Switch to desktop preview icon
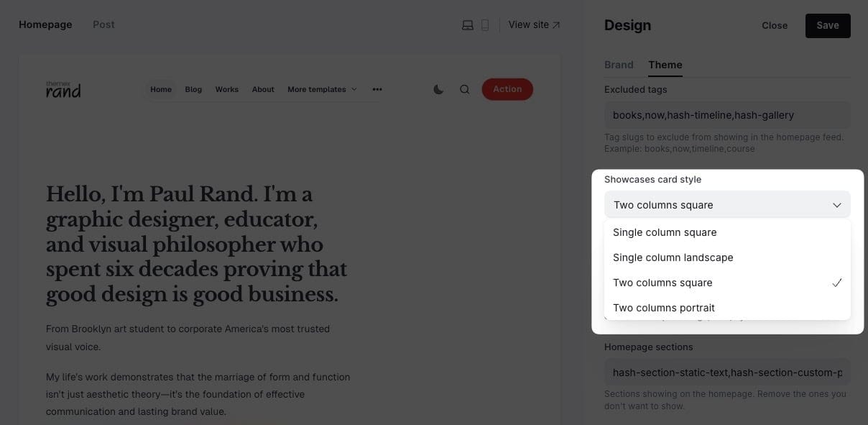Screen dimensions: 868x425 click(467, 25)
